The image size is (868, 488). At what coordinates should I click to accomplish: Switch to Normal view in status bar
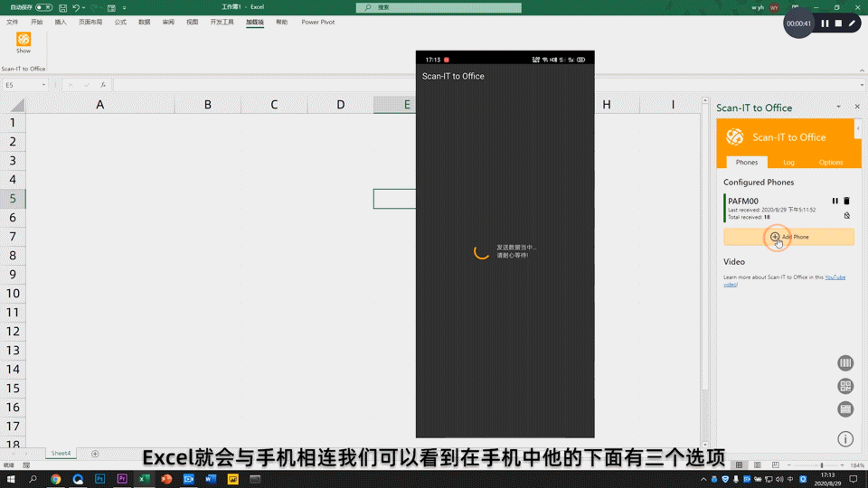(739, 465)
